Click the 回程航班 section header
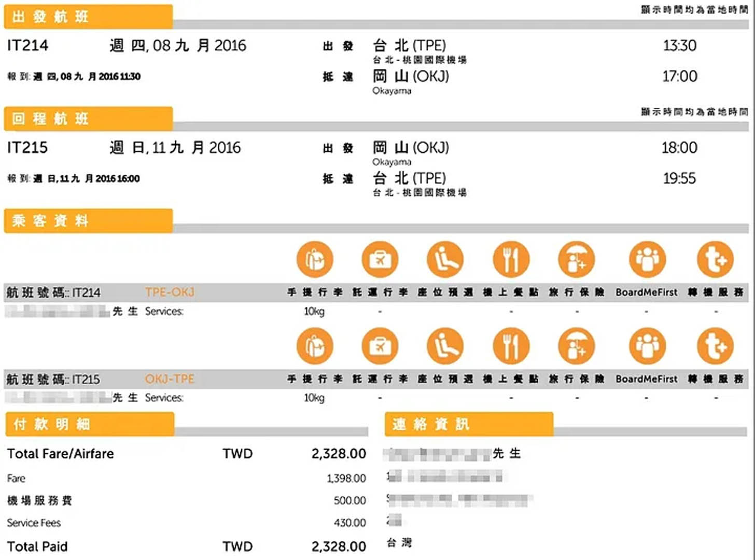The width and height of the screenshot is (755, 560). [x=88, y=119]
